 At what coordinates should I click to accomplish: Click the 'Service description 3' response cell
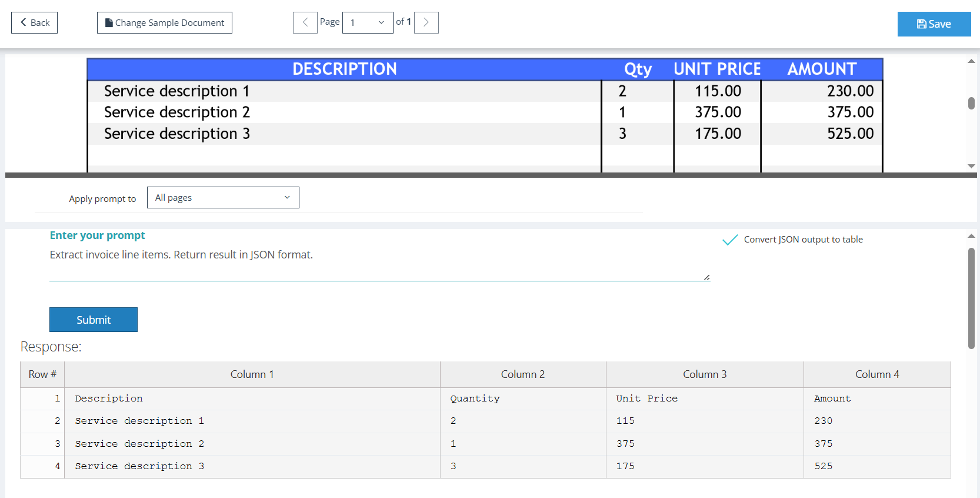pos(252,466)
